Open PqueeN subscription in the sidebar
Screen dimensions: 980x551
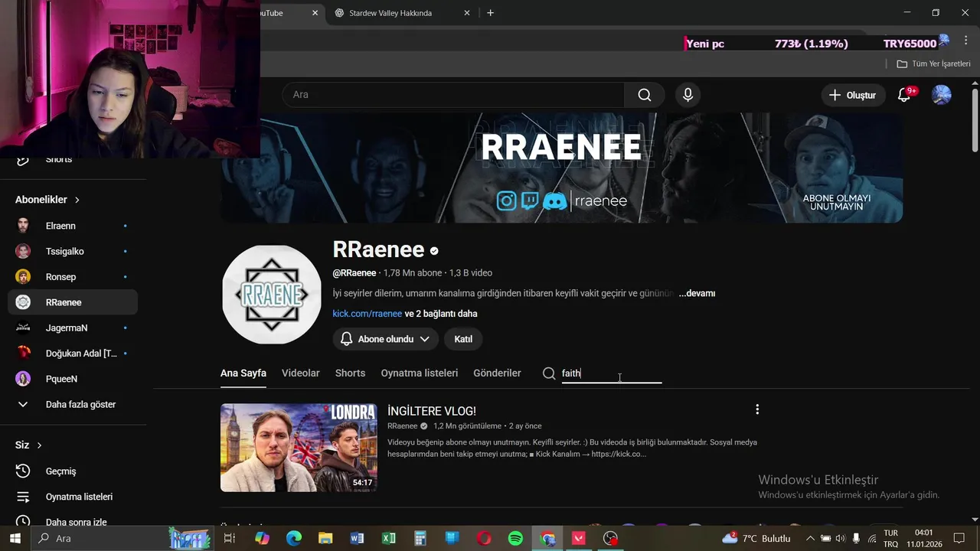coord(73,379)
